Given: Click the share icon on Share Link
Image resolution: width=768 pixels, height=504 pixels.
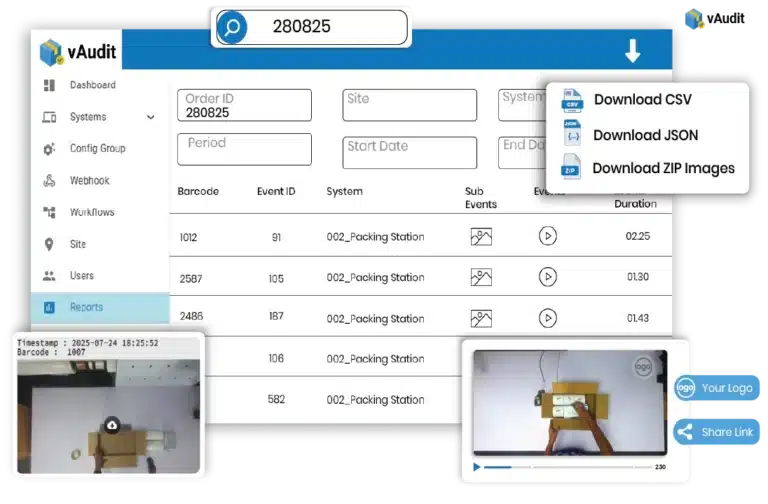Looking at the screenshot, I should click(x=685, y=432).
